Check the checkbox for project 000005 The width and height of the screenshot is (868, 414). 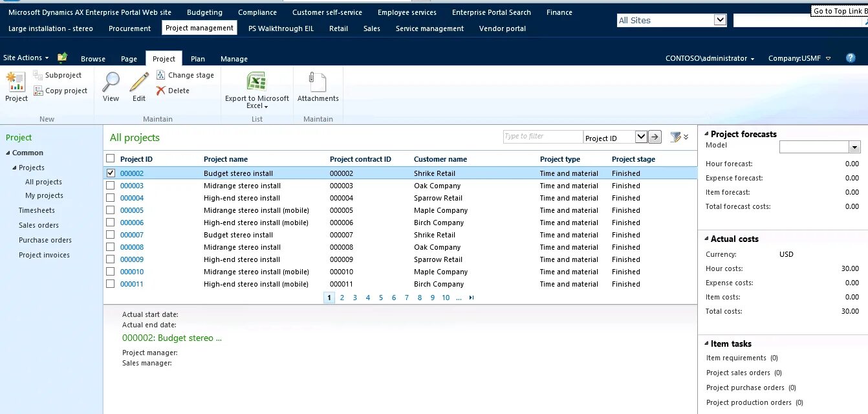111,210
